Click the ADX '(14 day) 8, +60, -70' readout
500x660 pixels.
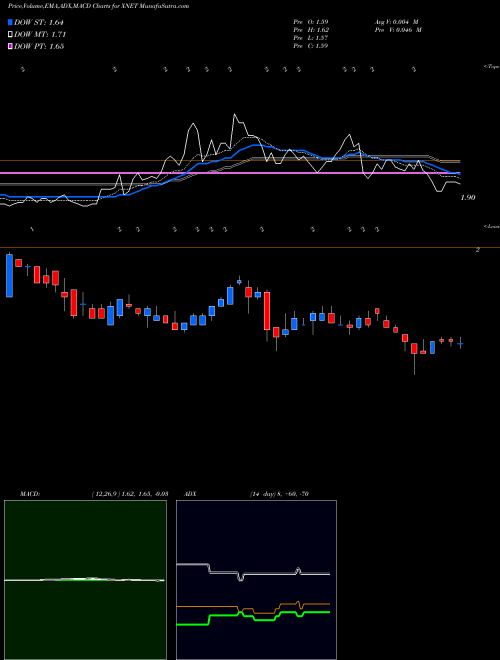click(x=278, y=494)
